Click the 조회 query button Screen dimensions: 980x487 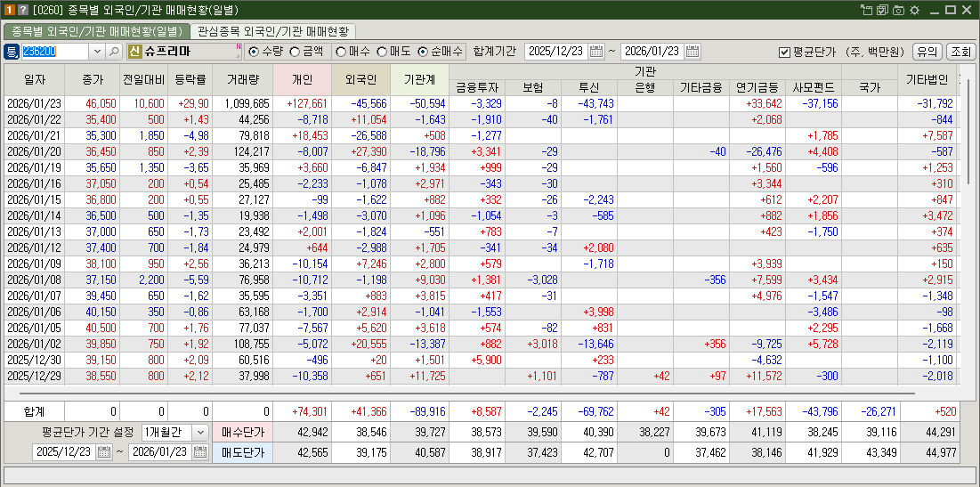point(961,52)
